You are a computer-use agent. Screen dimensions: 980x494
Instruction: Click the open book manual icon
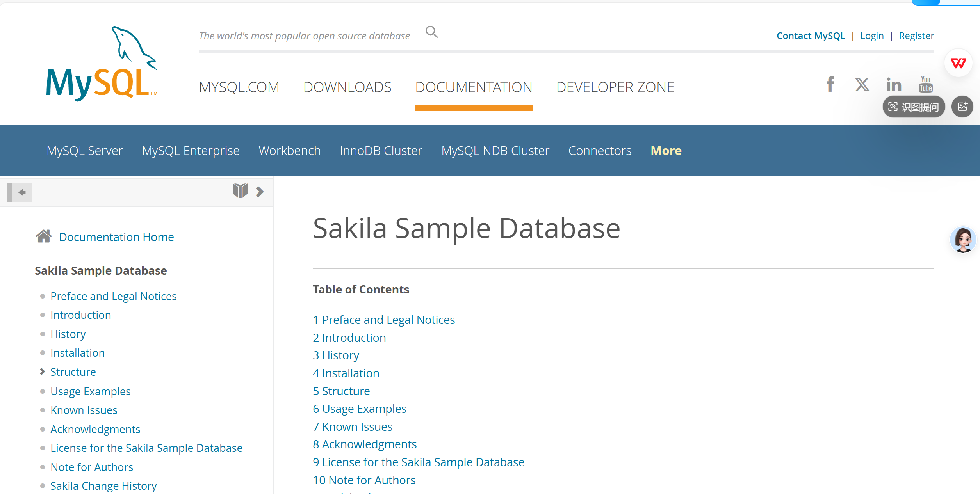tap(240, 191)
